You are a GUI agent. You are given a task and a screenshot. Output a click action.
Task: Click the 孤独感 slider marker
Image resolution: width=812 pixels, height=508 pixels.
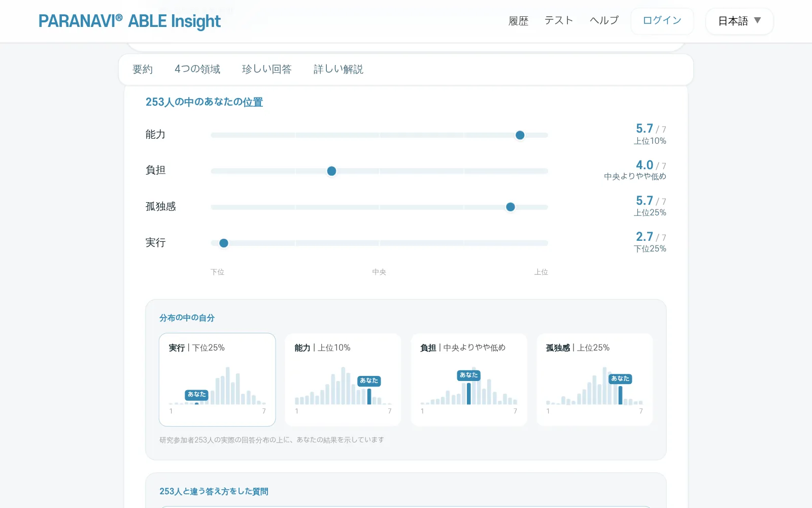511,207
